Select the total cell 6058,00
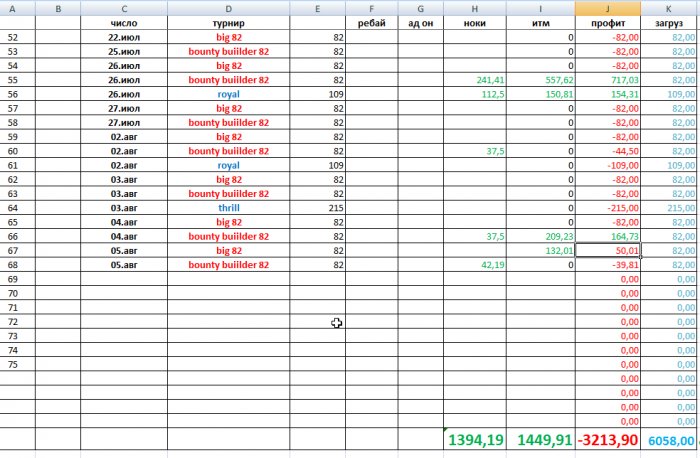The height and width of the screenshot is (458, 700). point(670,439)
